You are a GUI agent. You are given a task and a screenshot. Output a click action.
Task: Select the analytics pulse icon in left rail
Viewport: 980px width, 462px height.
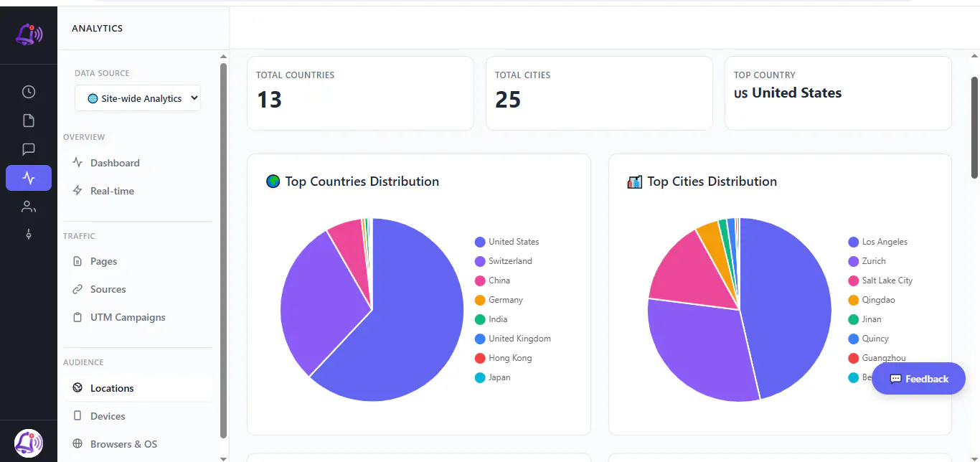point(29,178)
